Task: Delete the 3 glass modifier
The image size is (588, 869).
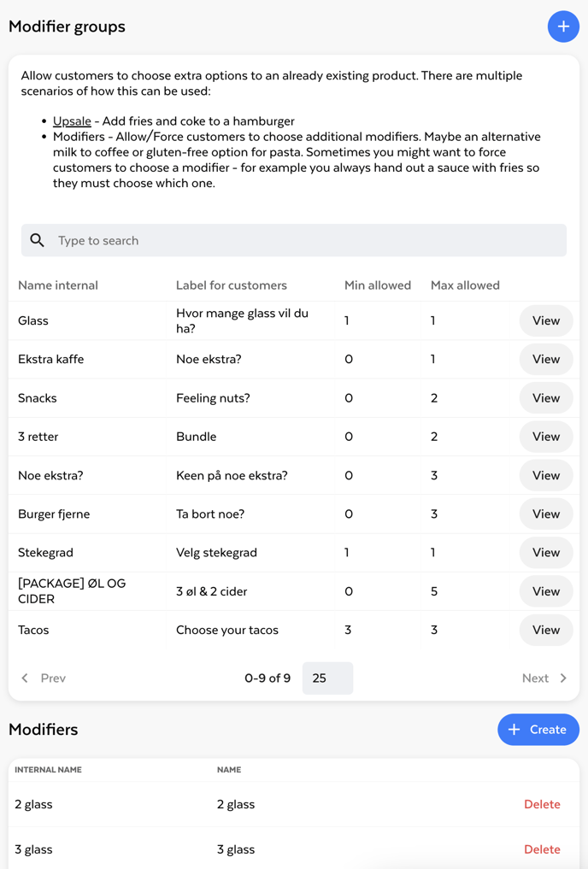Action: pyautogui.click(x=542, y=849)
